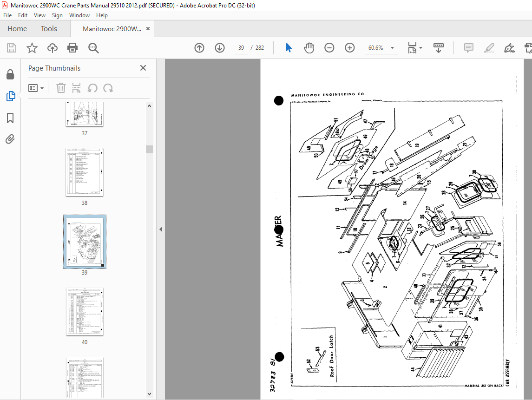Click the cloud upload share icon
This screenshot has width=532, height=400.
pos(52,48)
